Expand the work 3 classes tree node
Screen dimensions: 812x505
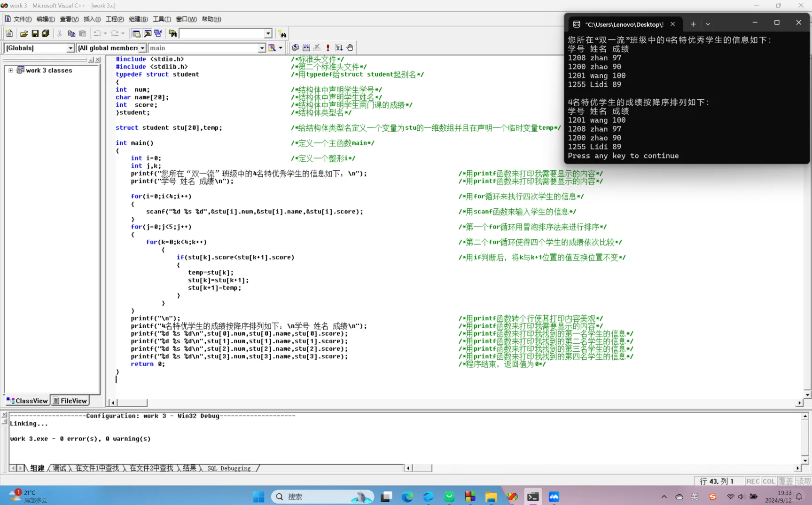(x=11, y=71)
